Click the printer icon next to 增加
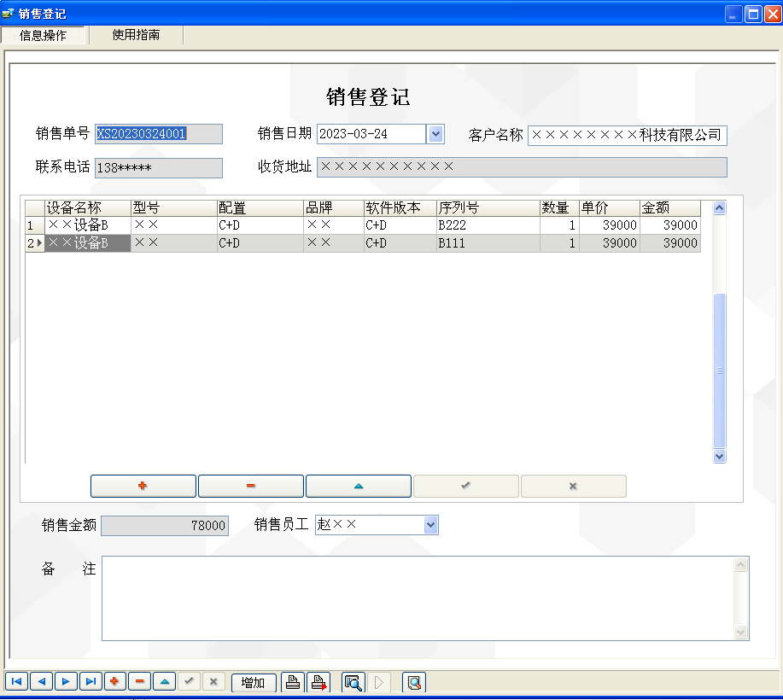The height and width of the screenshot is (700, 783). point(293,682)
